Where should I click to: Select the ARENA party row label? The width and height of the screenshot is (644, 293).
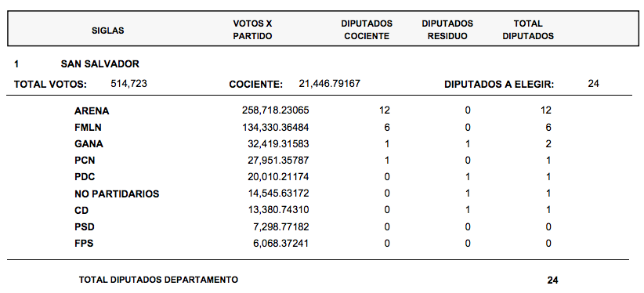pyautogui.click(x=92, y=111)
